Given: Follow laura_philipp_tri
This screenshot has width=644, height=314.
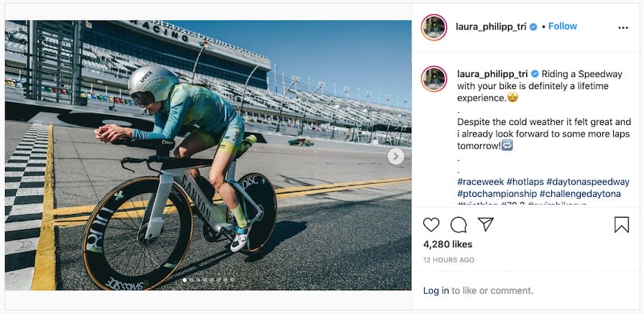Looking at the screenshot, I should [563, 27].
